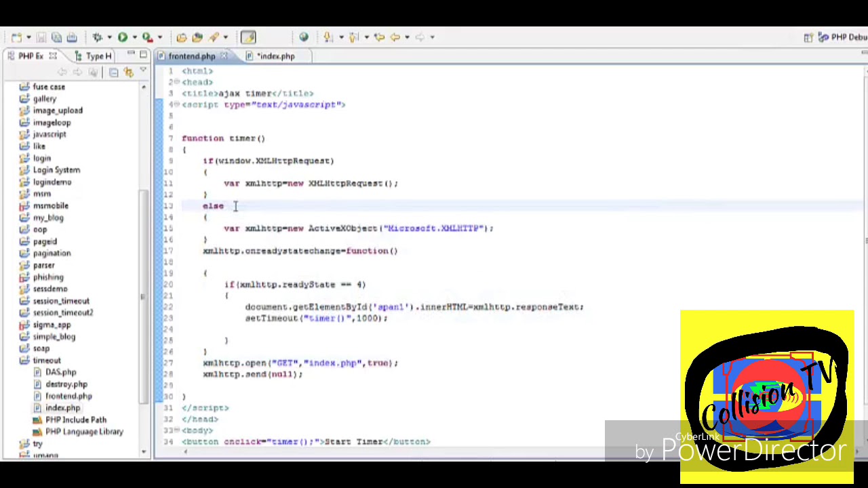The height and width of the screenshot is (488, 868).
Task: Click the explorer Forward arrow icon
Action: (x=77, y=72)
